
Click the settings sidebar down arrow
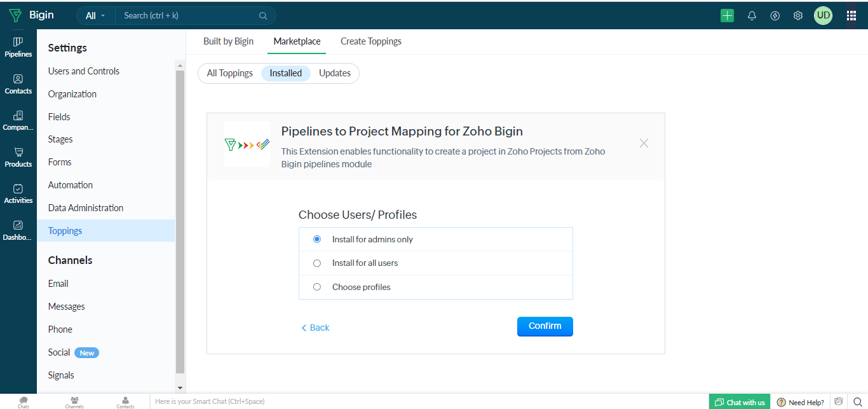click(x=180, y=387)
